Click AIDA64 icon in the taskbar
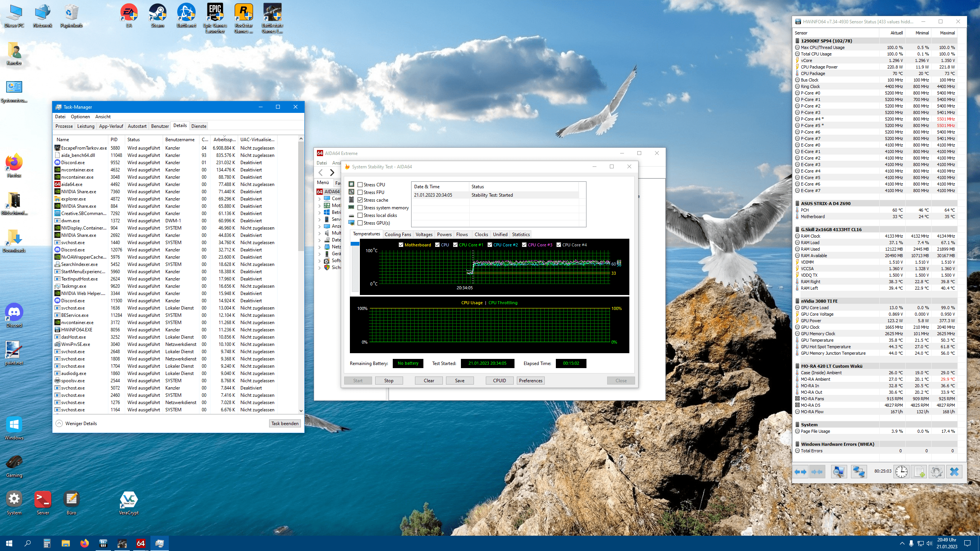 click(140, 543)
